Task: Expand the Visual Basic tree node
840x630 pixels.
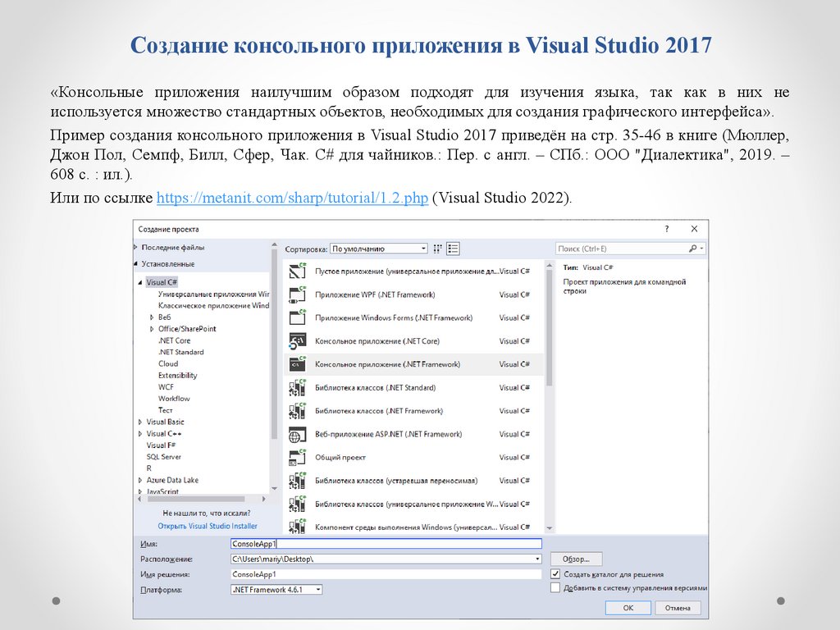Action: (140, 422)
